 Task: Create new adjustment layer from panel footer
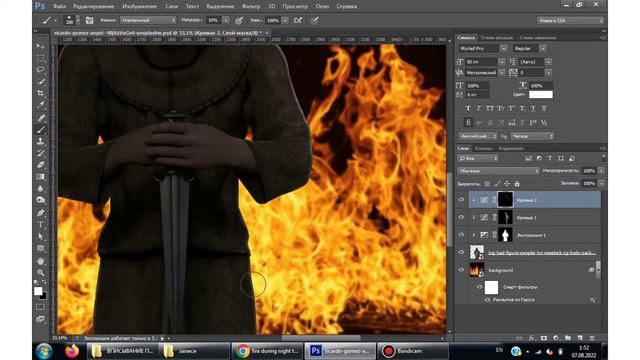click(556, 338)
